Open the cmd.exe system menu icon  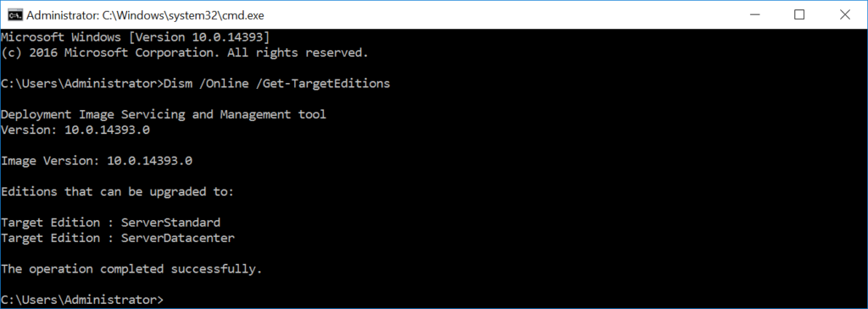(15, 15)
